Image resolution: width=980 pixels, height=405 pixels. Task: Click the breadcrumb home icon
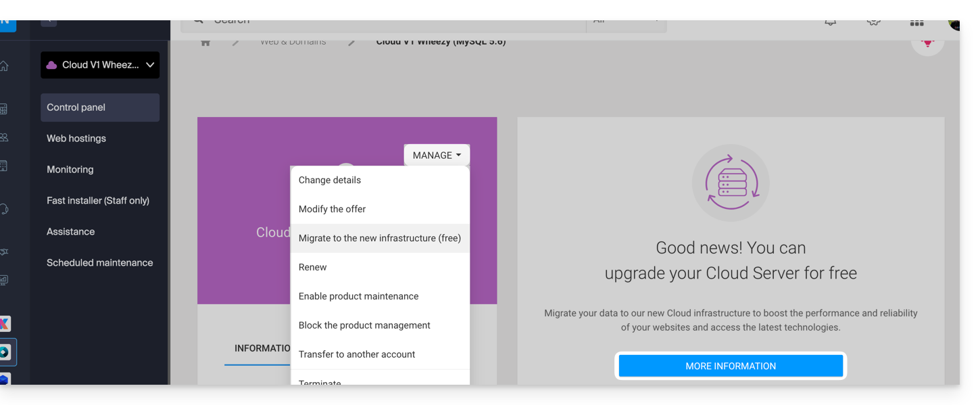click(205, 42)
